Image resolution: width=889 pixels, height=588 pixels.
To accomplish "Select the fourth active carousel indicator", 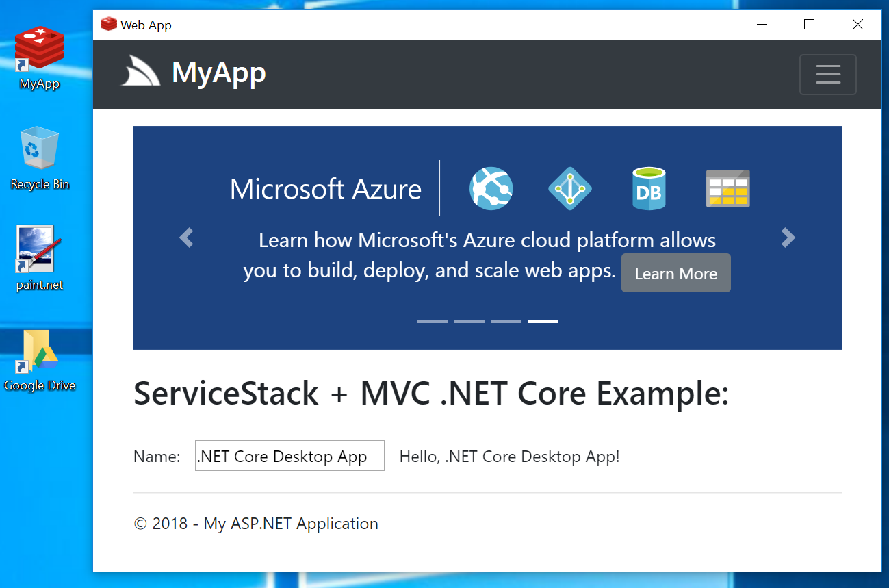I will coord(543,321).
